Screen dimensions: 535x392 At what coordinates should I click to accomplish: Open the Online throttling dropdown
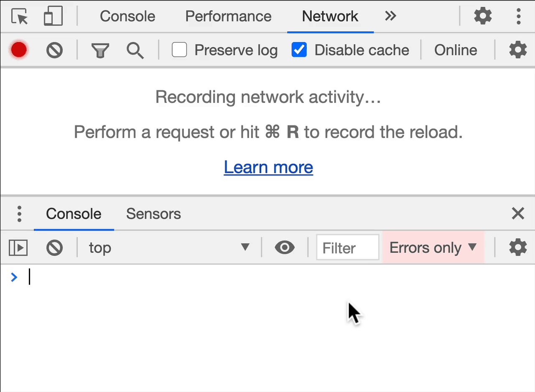456,50
